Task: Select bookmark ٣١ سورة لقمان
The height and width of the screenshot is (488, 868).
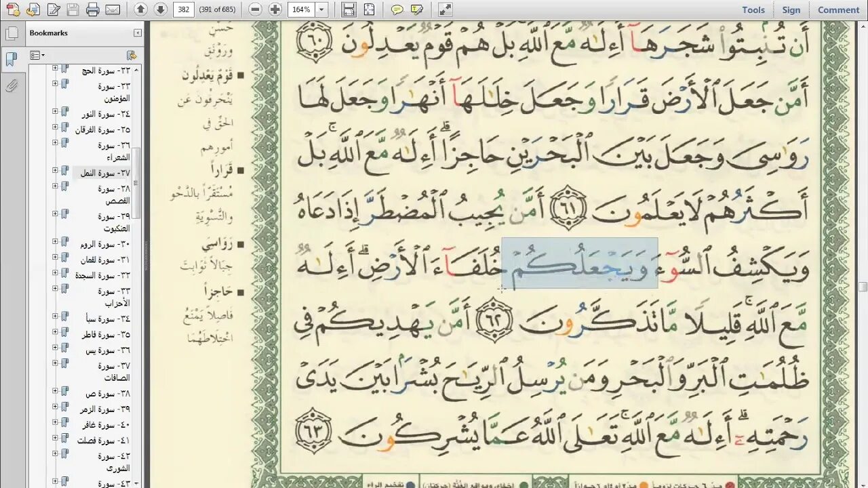Action: (105, 260)
